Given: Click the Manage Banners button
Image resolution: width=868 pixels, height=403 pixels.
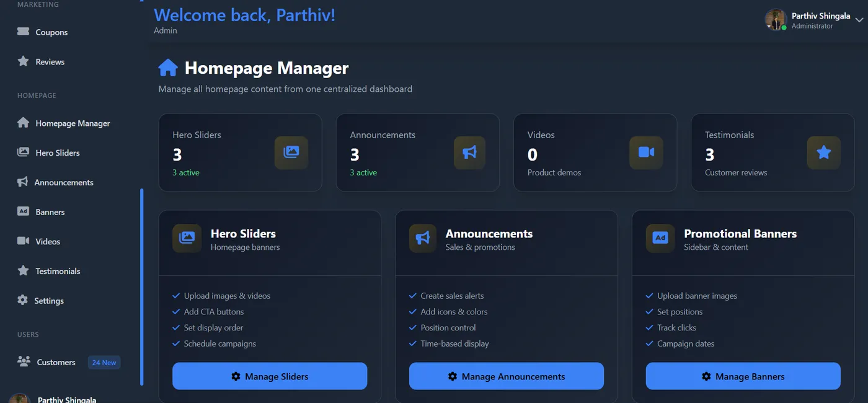Looking at the screenshot, I should 743,376.
